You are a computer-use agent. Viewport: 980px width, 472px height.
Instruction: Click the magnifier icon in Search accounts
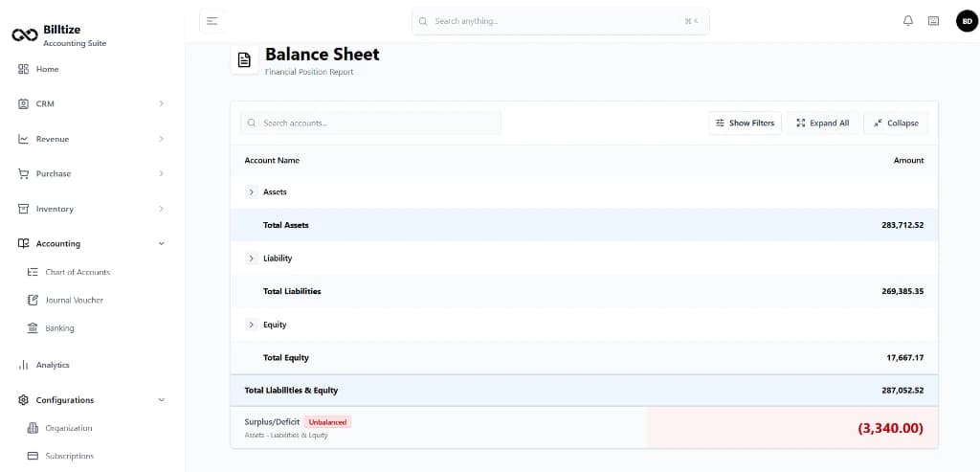(x=252, y=124)
